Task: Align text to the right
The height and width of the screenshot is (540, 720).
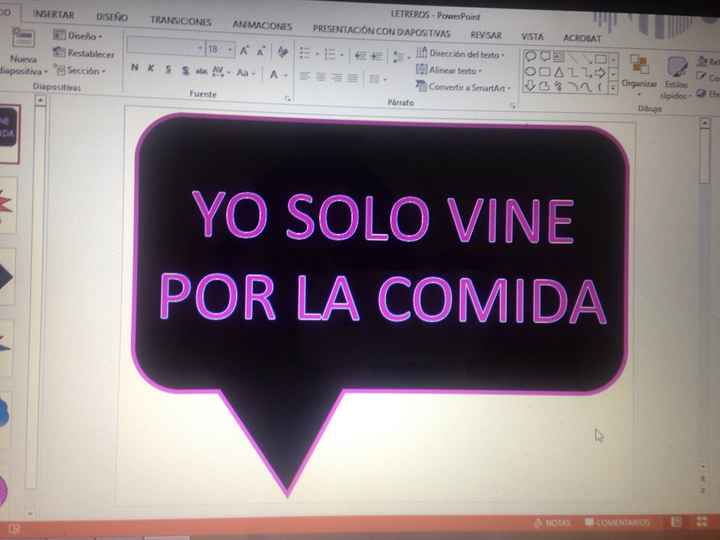Action: coord(337,78)
